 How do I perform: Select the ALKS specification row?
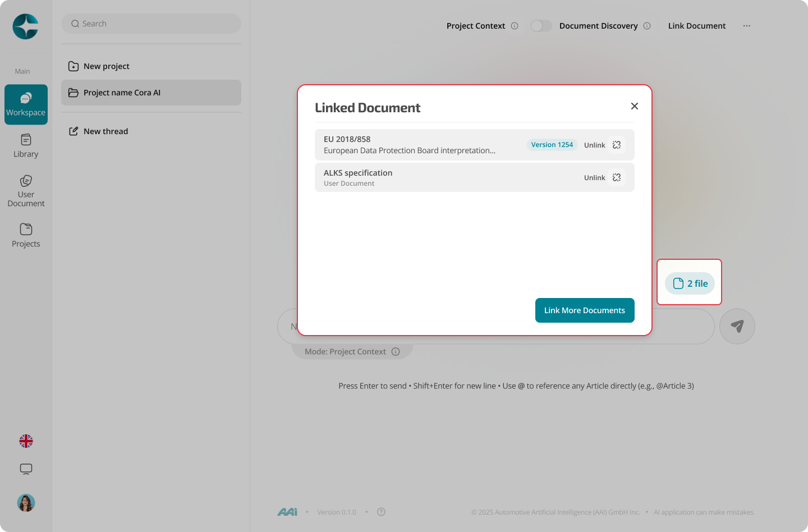tap(475, 177)
